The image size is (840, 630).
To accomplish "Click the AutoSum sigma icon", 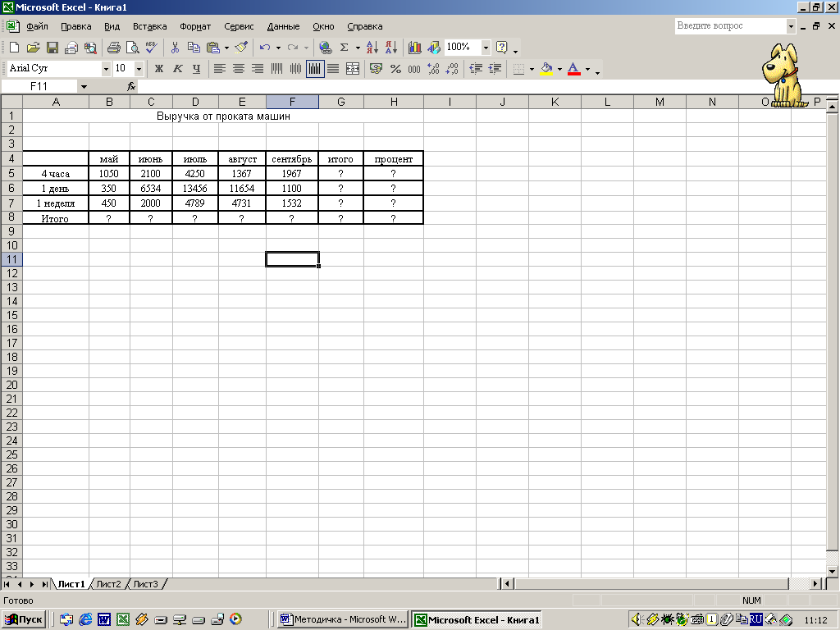I will tap(344, 48).
